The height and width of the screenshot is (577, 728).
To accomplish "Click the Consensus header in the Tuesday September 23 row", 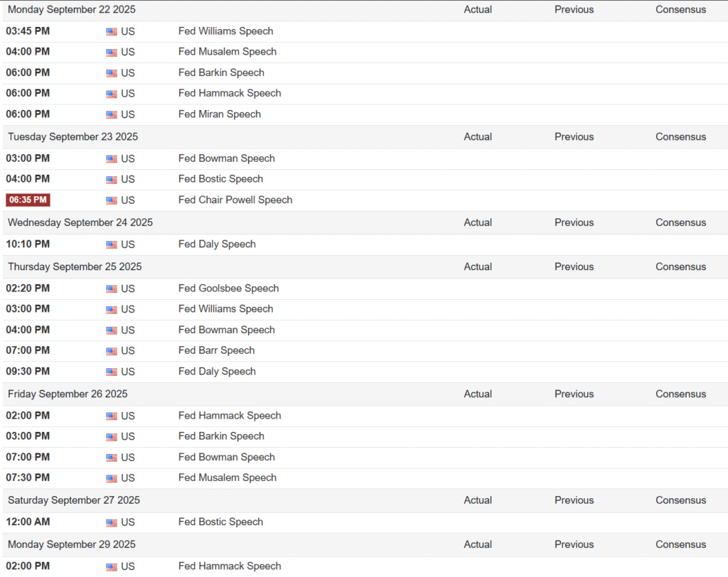I will pyautogui.click(x=680, y=136).
